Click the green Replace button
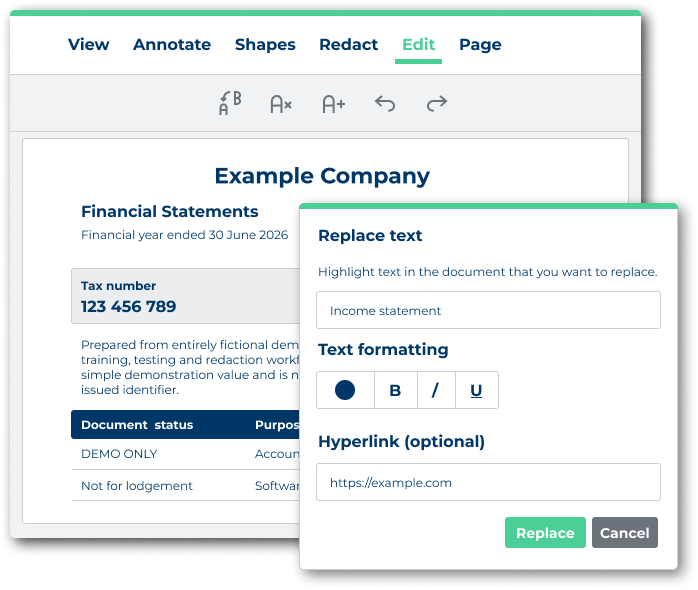Screen dimensions: 698x590 coord(545,533)
